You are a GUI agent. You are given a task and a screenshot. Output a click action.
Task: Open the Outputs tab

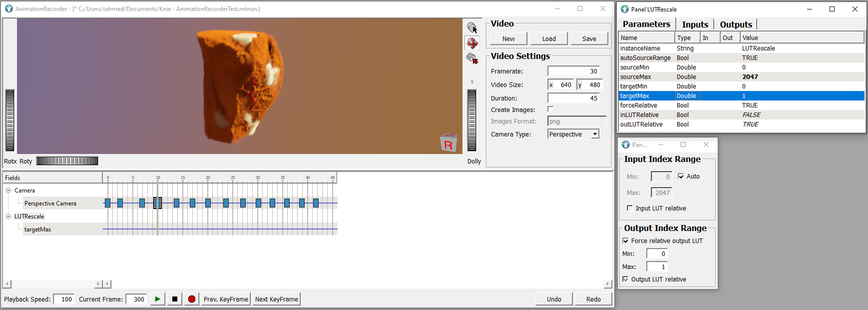click(736, 24)
